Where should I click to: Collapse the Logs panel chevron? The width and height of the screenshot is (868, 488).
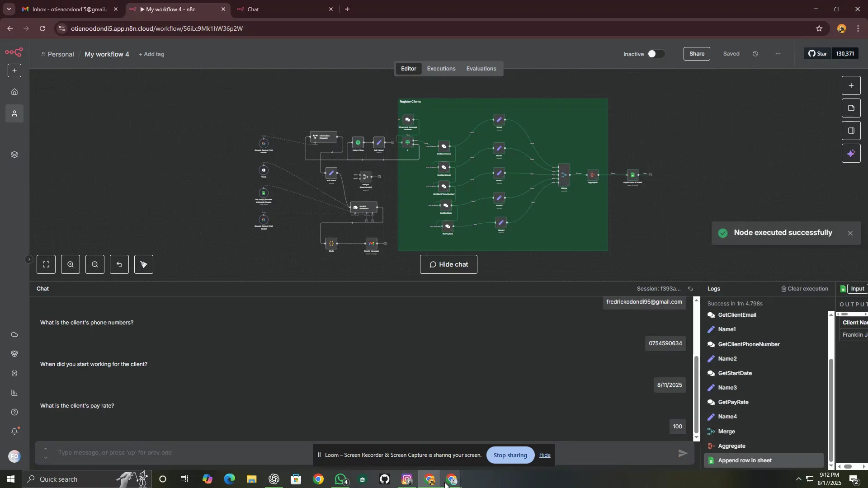tap(690, 289)
